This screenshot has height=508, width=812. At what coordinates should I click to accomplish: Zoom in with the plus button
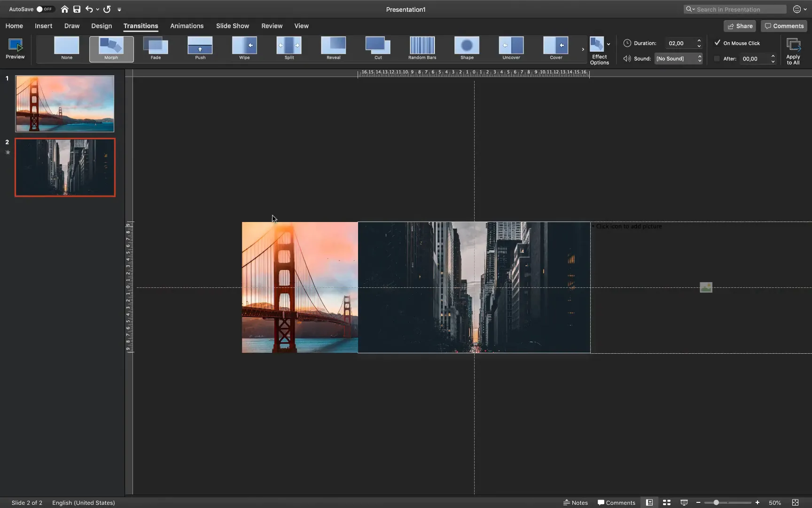757,502
